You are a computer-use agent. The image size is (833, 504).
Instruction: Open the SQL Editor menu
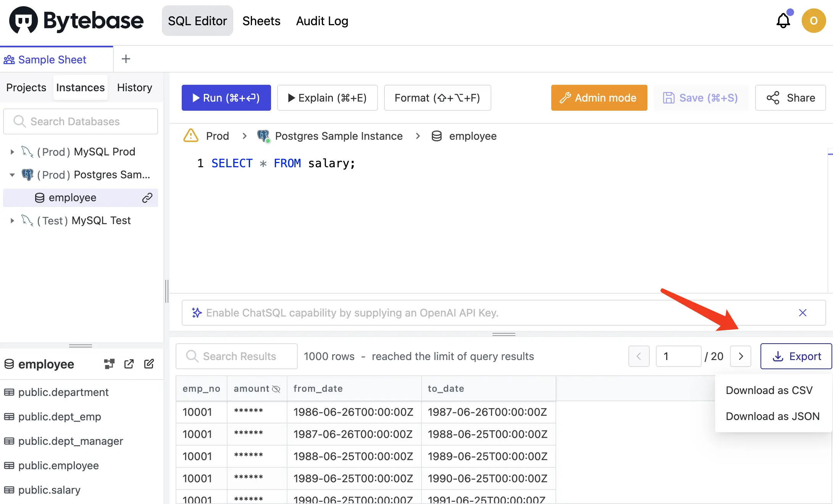point(197,21)
